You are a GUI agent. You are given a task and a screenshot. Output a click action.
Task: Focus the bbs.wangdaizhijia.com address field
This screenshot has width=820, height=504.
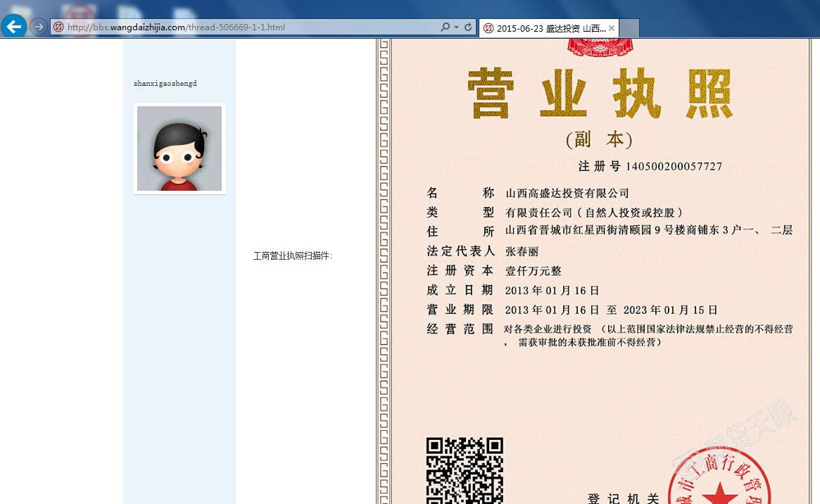click(x=246, y=27)
